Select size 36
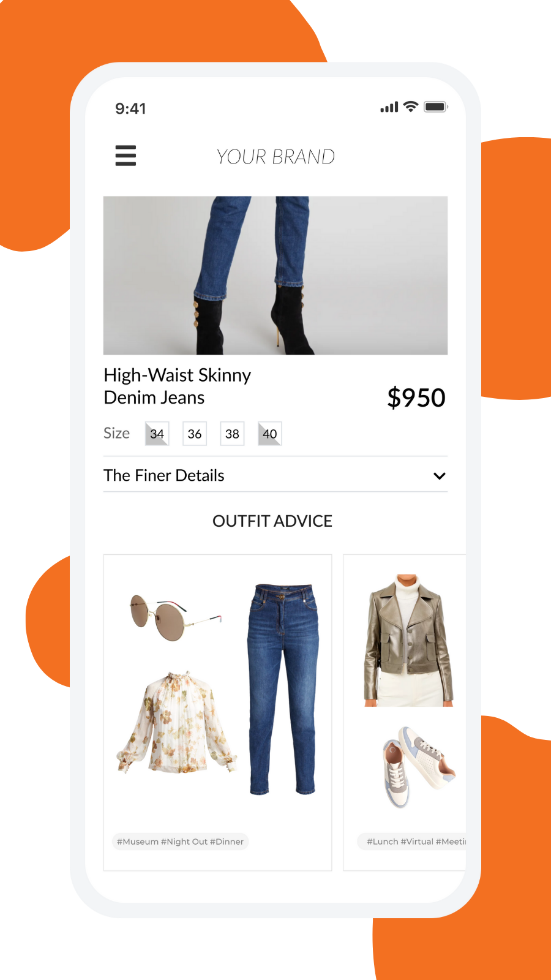551x980 pixels. [195, 434]
